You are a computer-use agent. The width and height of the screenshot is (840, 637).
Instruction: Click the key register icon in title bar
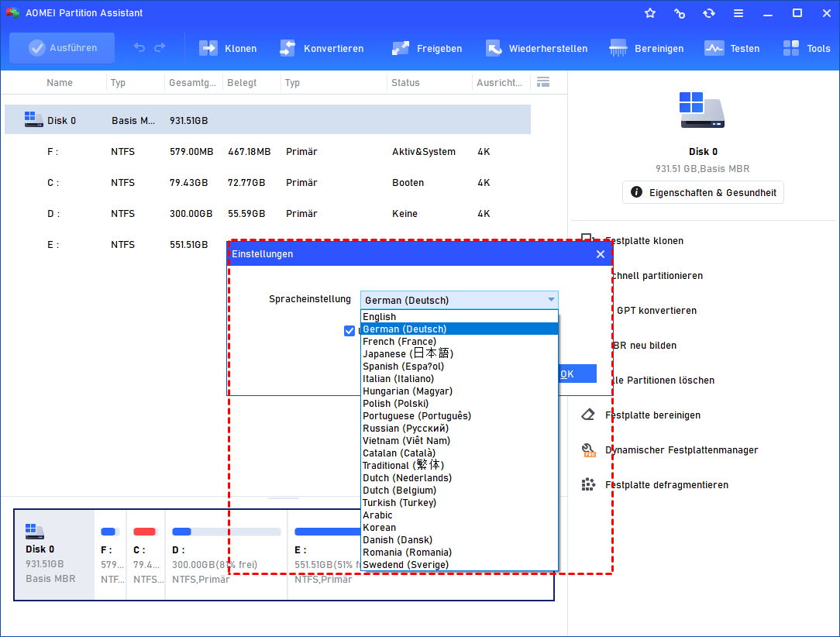680,13
